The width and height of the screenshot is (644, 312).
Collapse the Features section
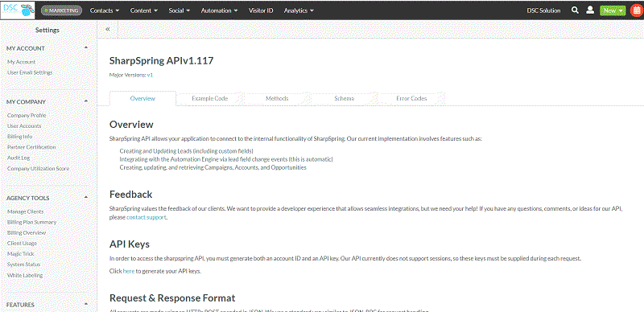pos(86,304)
